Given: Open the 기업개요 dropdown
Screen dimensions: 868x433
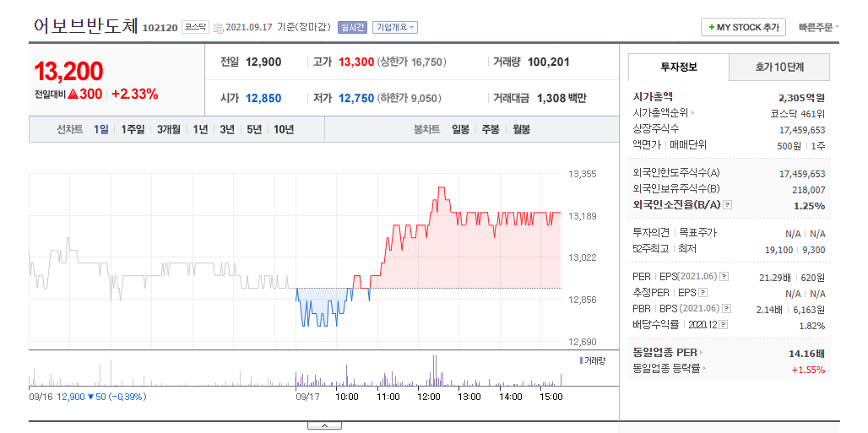Looking at the screenshot, I should pos(394,27).
